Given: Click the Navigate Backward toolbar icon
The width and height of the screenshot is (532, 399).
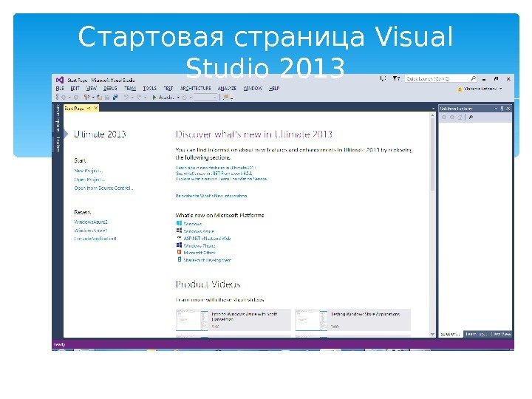Looking at the screenshot, I should (x=64, y=98).
